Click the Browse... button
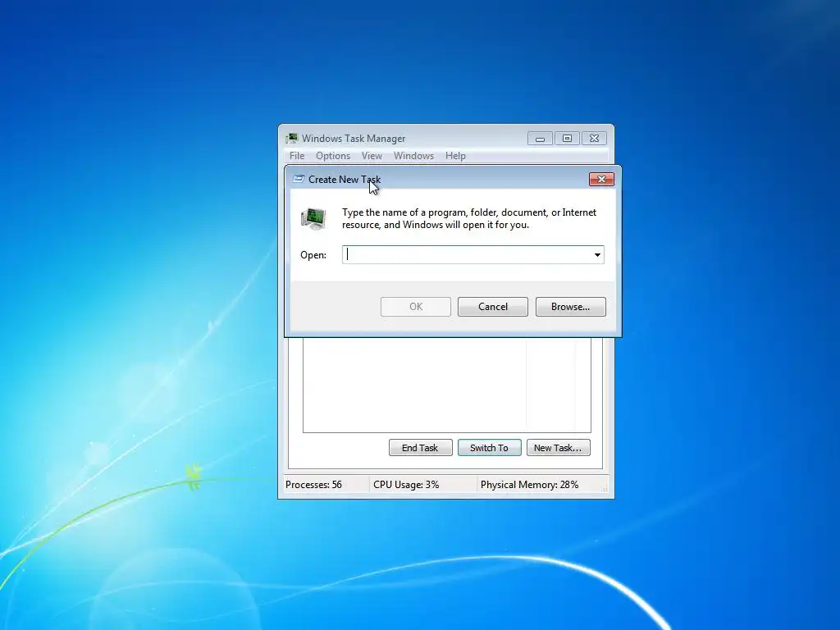Image resolution: width=840 pixels, height=630 pixels. (571, 307)
